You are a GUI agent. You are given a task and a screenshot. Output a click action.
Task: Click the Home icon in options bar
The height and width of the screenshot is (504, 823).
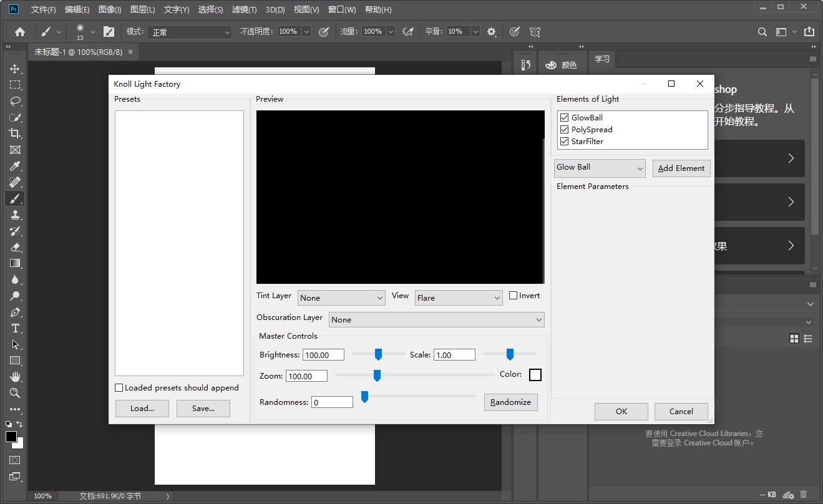[20, 31]
